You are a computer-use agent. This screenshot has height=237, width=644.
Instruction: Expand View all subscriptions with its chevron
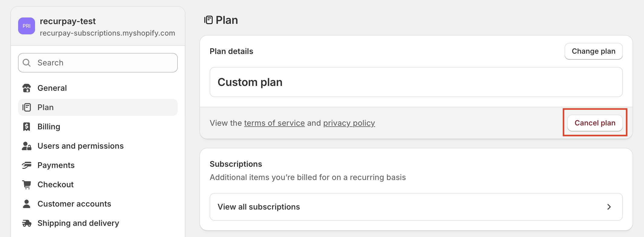[609, 207]
